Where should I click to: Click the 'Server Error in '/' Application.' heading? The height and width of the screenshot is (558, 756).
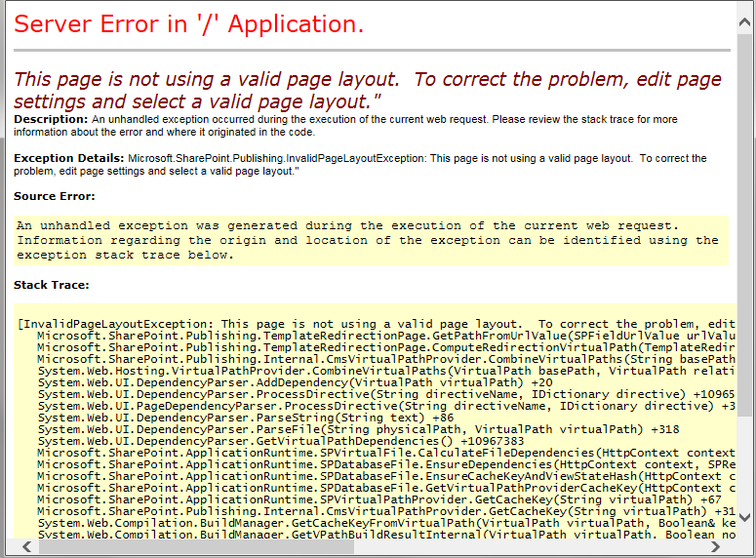[x=189, y=24]
